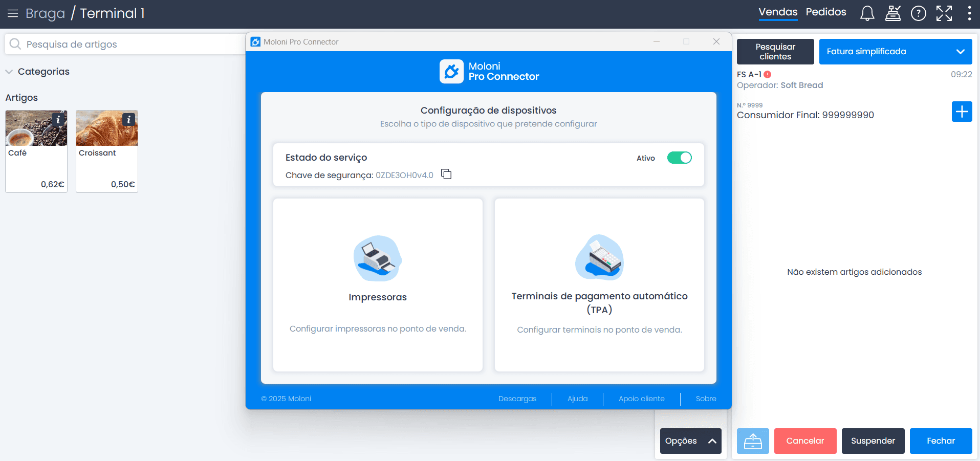Click the Operador: Soft Bread label
Image resolution: width=980 pixels, height=461 pixels.
(x=780, y=85)
